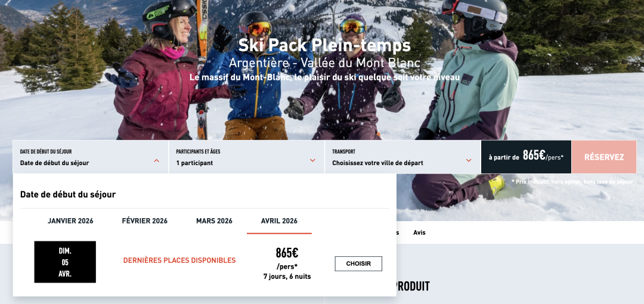The height and width of the screenshot is (304, 644).
Task: Click Dernières places disponibles label
Action: tap(179, 260)
